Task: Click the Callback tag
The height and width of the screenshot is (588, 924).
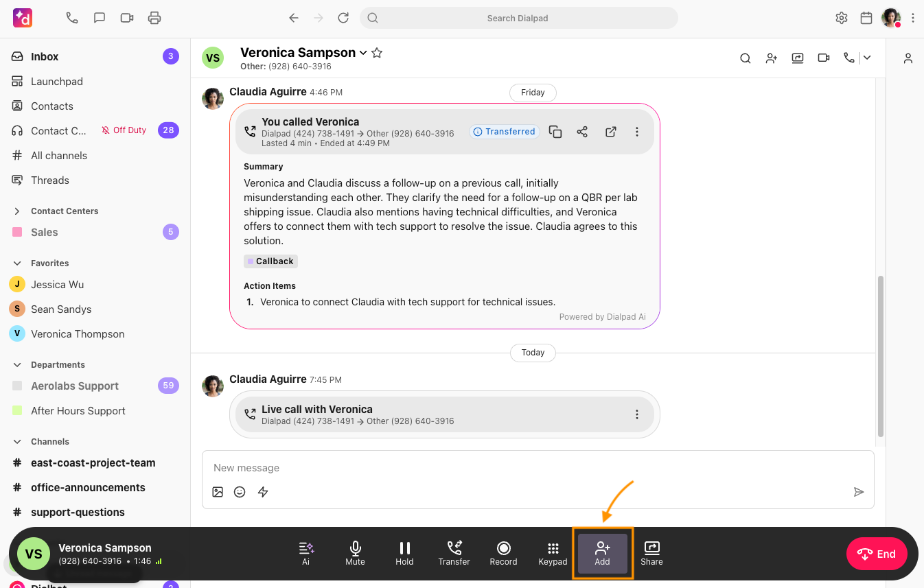Action: coord(270,261)
